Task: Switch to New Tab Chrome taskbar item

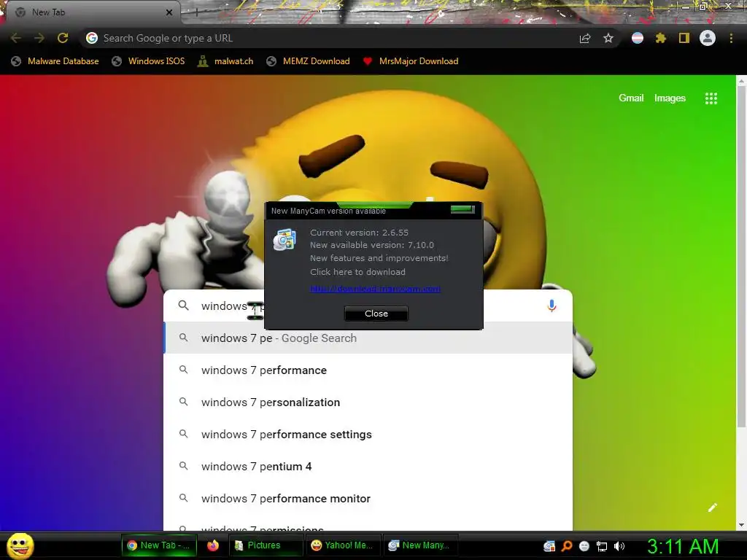Action: (158, 545)
